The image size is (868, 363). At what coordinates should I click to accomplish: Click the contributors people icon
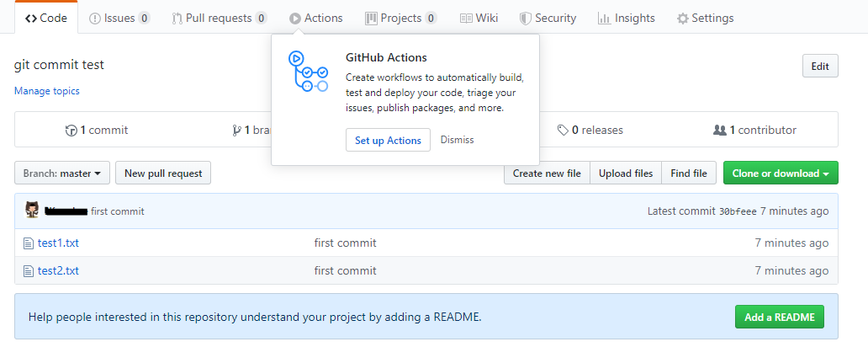tap(719, 131)
